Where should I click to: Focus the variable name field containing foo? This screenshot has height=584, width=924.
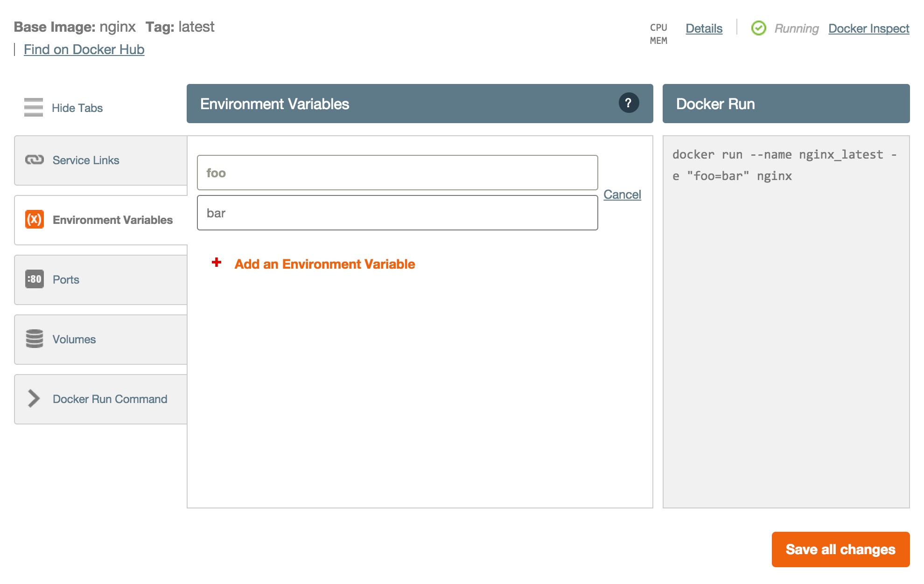397,173
